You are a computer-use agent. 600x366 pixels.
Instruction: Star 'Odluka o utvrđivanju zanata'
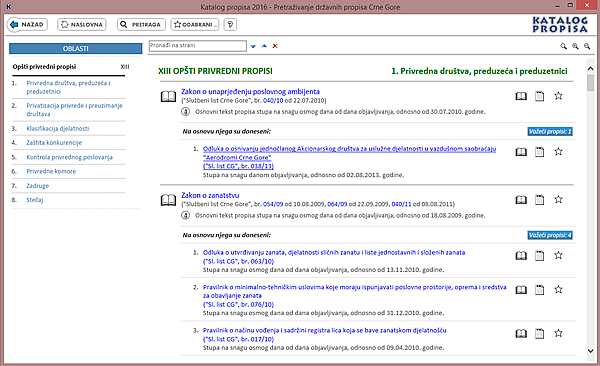558,255
